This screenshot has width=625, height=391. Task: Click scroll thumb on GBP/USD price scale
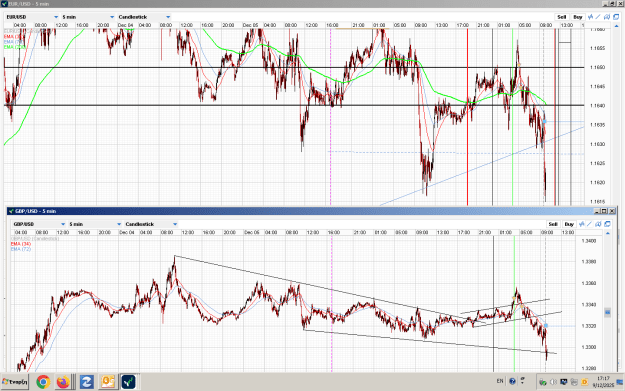(607, 312)
